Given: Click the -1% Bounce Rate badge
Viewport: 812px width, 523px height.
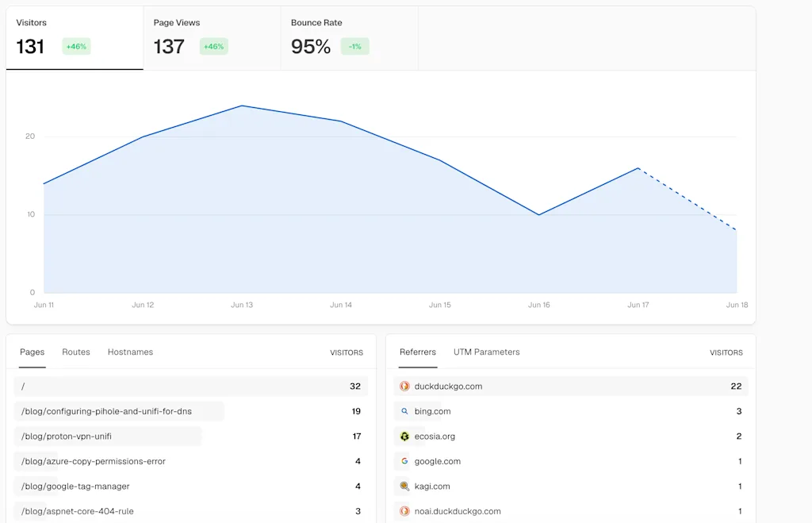Looking at the screenshot, I should click(354, 47).
